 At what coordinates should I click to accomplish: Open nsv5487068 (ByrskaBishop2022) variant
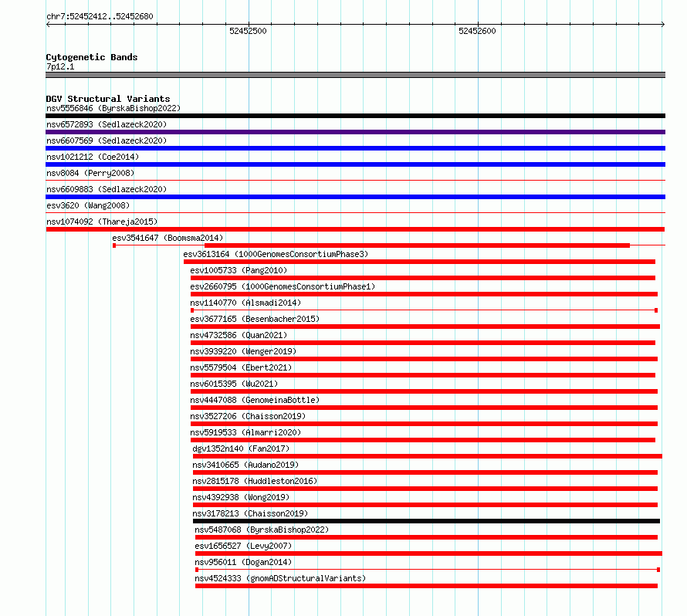(262, 530)
